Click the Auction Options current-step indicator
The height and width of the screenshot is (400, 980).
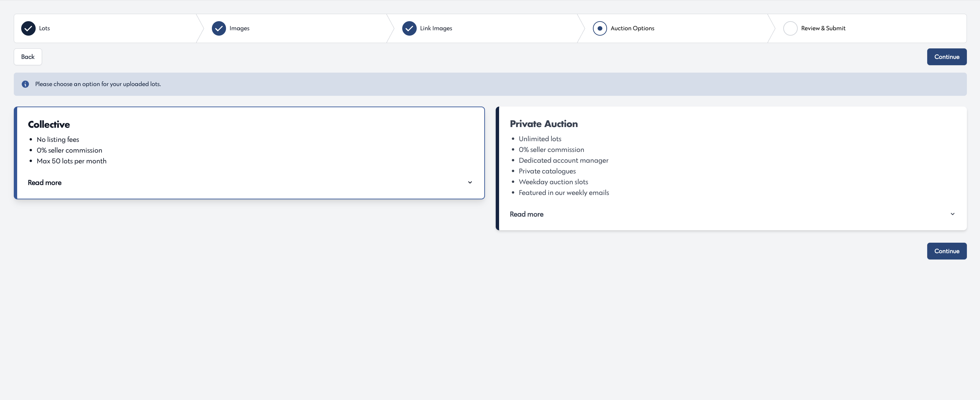coord(600,29)
